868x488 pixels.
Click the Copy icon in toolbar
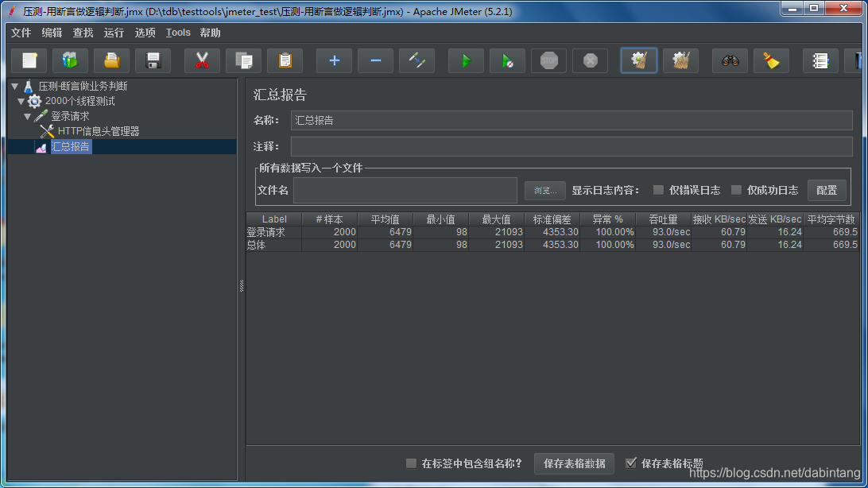click(x=243, y=60)
